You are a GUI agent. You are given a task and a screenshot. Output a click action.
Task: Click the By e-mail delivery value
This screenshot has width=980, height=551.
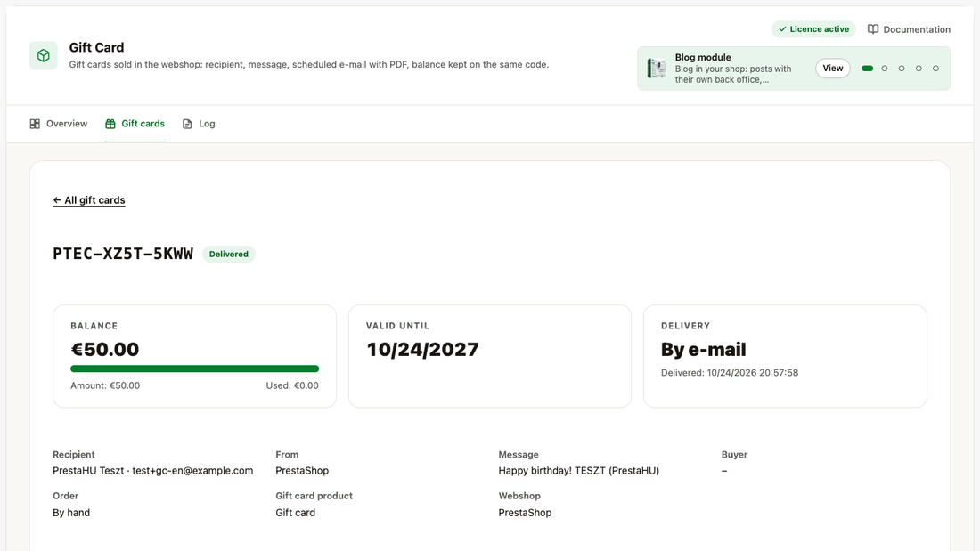point(704,349)
